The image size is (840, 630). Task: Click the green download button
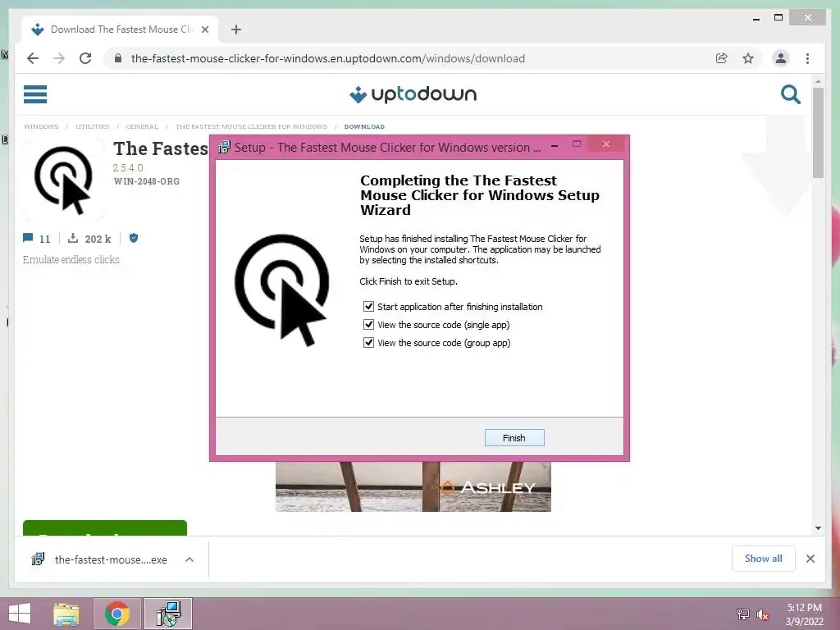(x=105, y=527)
